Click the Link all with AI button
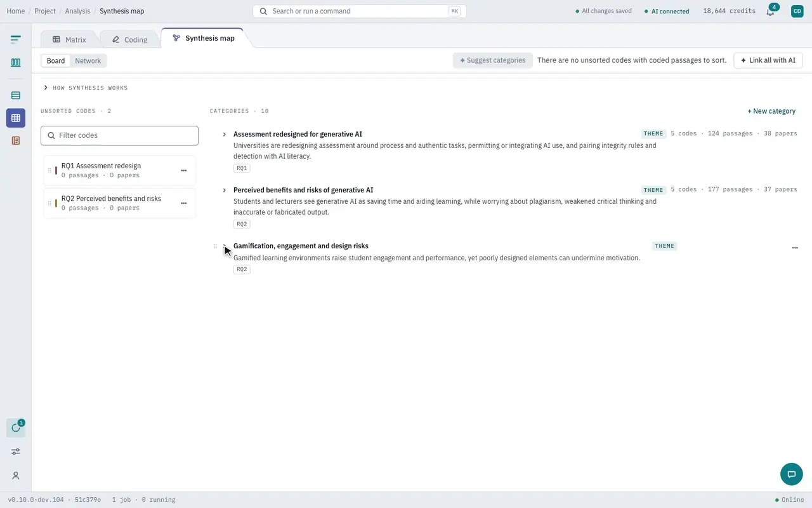 (x=768, y=60)
